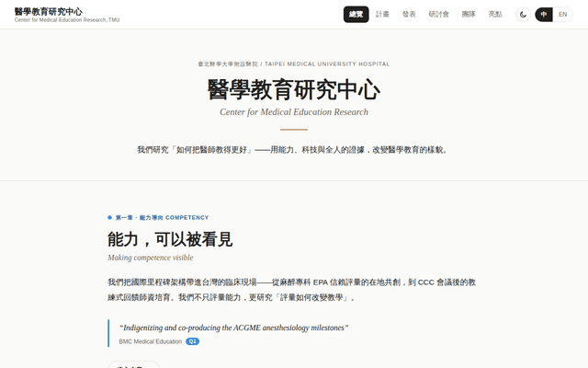Viewport: 588px width, 368px height.
Task: Click the large hero title 醫學教育研究中心
Action: click(x=294, y=89)
